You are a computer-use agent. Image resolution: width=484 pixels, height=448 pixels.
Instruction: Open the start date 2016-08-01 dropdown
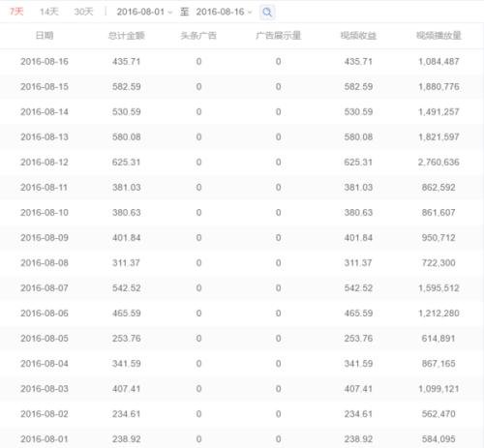pos(144,12)
